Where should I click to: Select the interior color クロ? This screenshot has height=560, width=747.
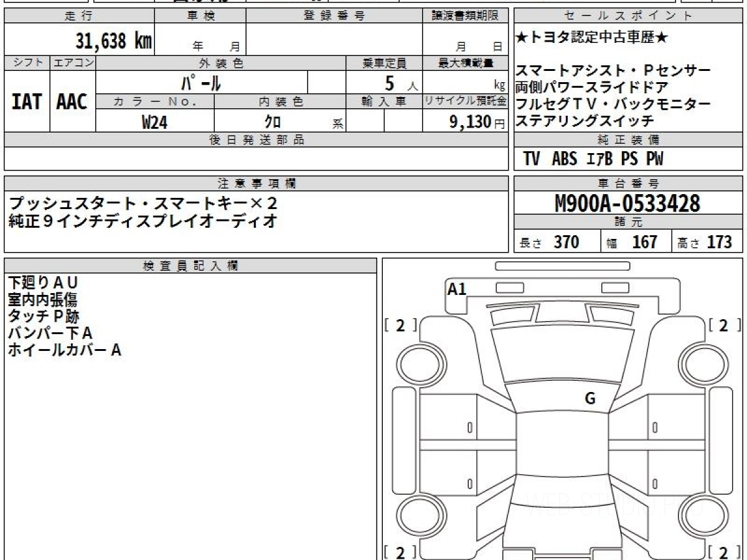(273, 122)
